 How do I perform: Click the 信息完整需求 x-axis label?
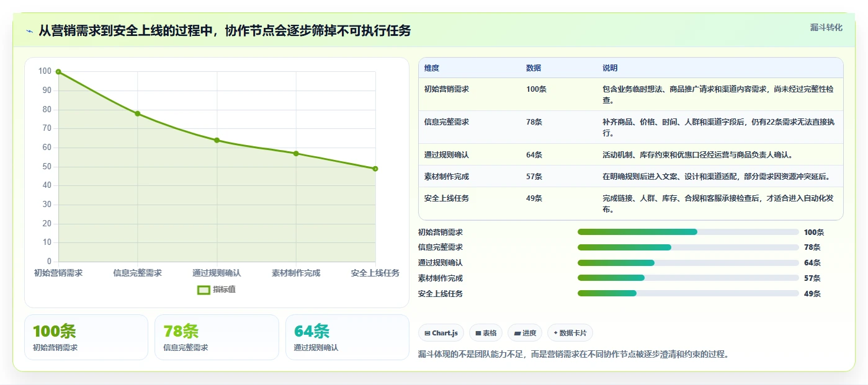pyautogui.click(x=138, y=273)
